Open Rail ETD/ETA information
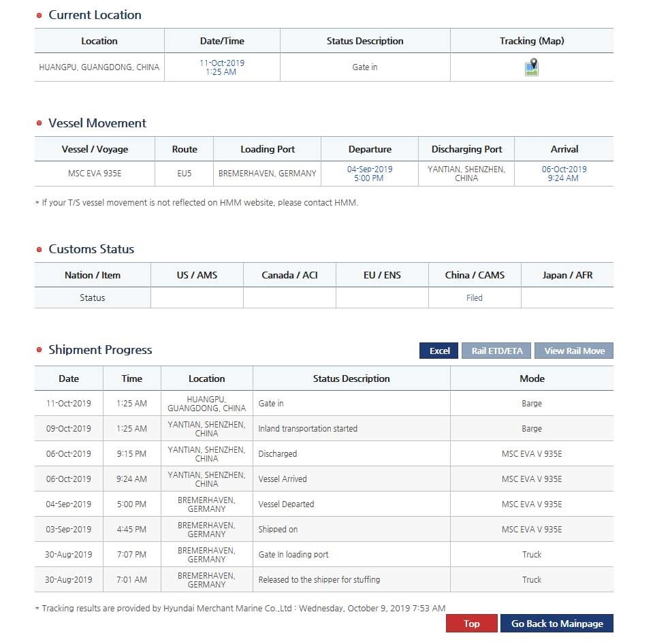The image size is (670, 644). [497, 351]
